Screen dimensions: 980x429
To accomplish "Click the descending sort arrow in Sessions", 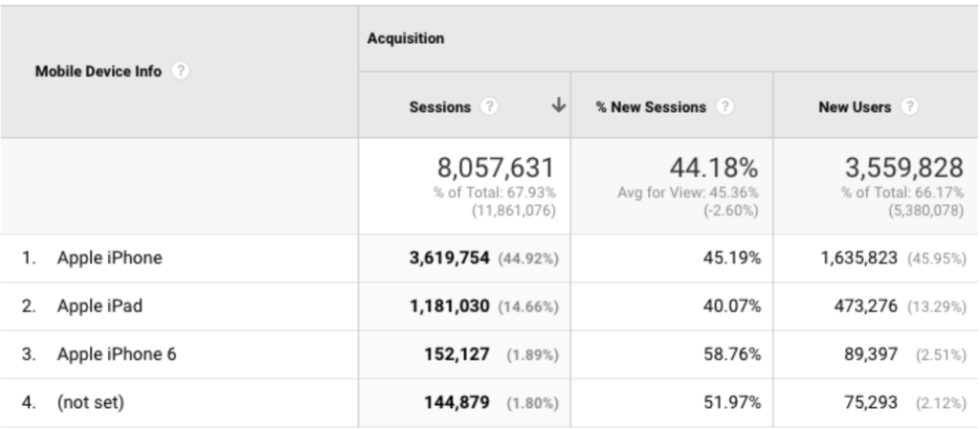I will (x=558, y=106).
